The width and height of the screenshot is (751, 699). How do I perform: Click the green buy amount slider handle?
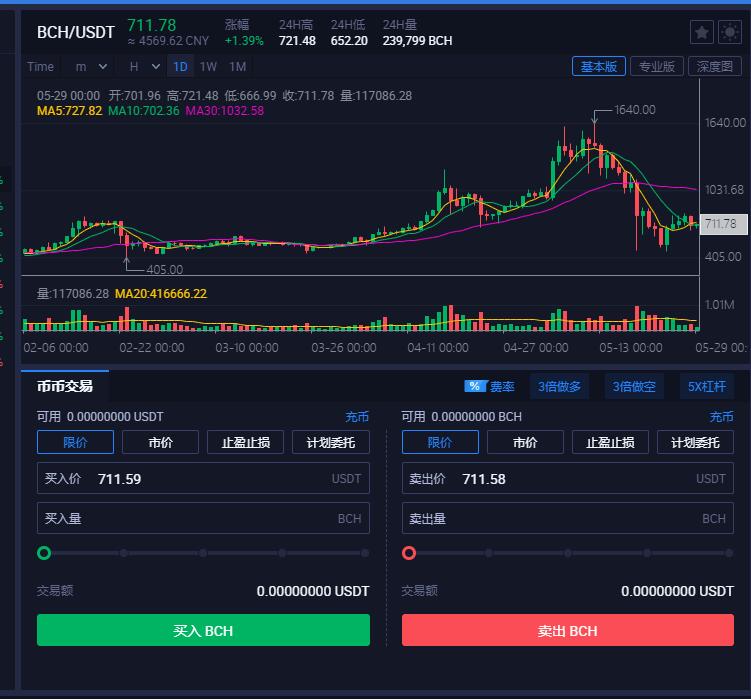44,553
